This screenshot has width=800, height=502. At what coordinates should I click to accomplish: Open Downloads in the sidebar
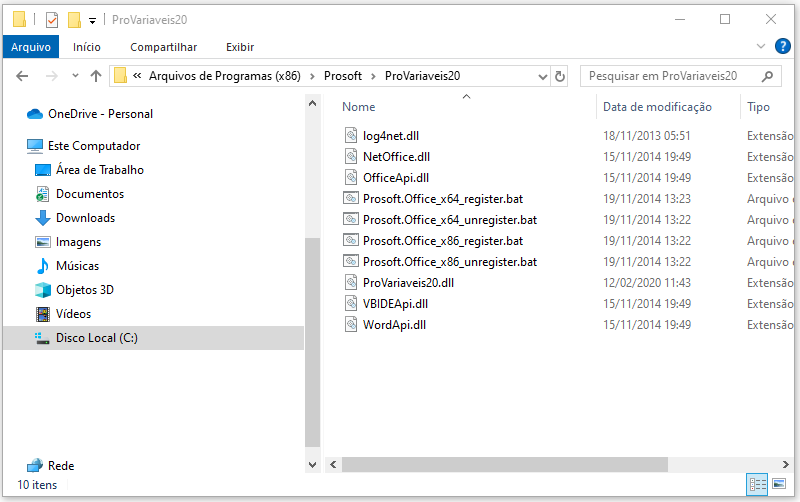75,218
